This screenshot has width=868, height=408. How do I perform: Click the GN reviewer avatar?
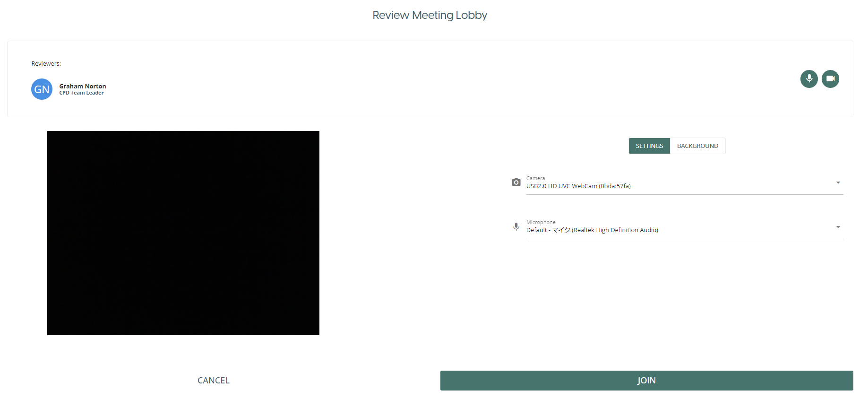tap(42, 89)
